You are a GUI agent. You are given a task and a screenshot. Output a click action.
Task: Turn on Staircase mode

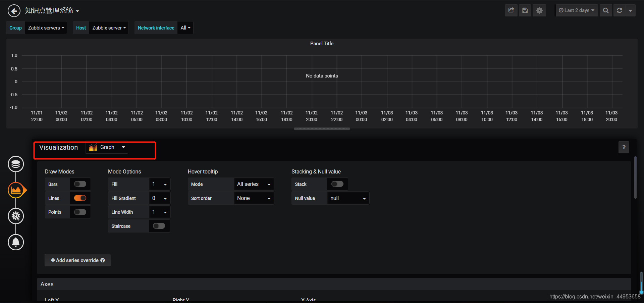159,226
